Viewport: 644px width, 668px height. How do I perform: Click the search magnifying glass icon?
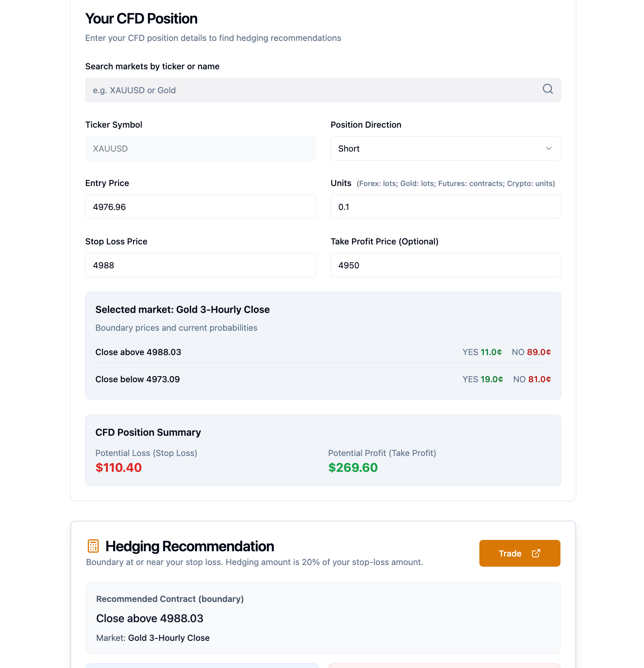click(547, 89)
